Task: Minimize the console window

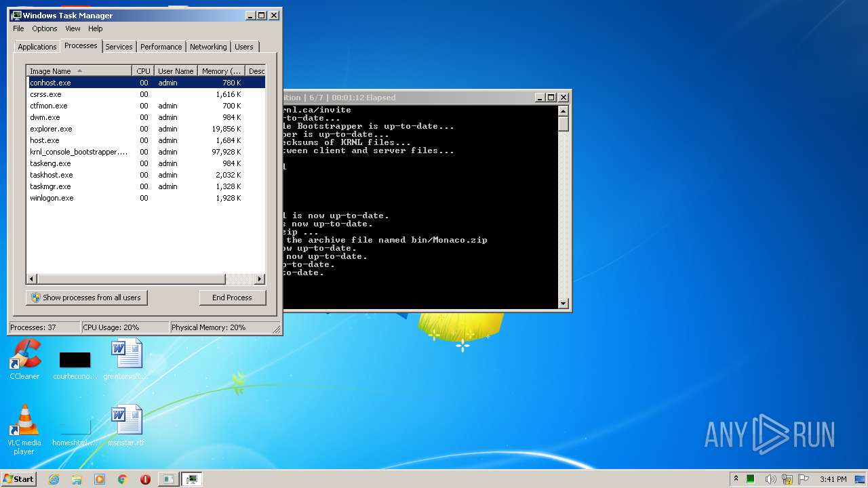Action: pos(540,98)
